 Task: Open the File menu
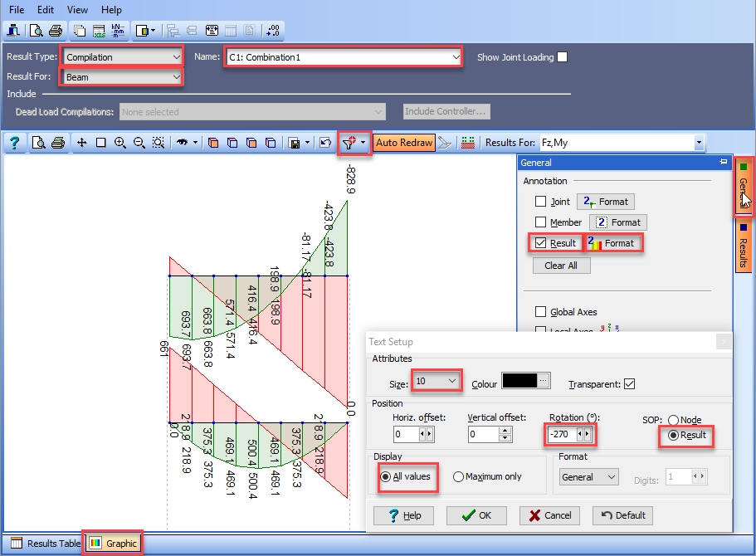17,10
